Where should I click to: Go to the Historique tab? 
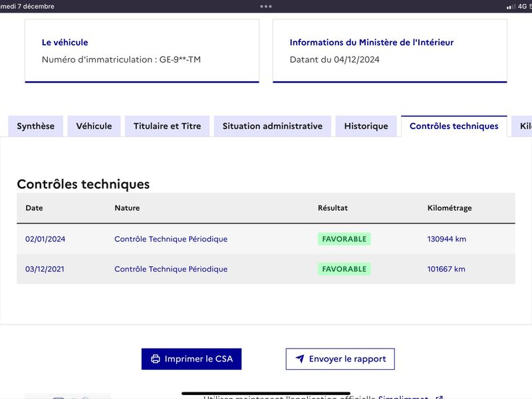click(x=366, y=126)
